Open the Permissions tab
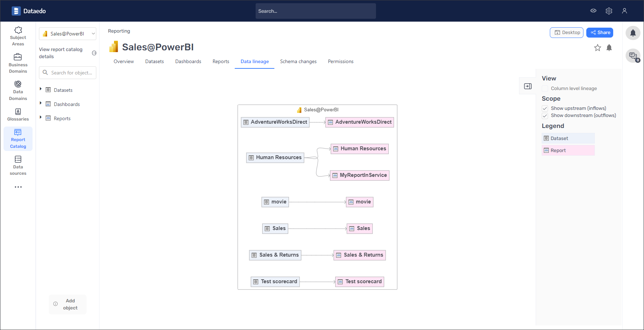644x330 pixels. (x=341, y=61)
